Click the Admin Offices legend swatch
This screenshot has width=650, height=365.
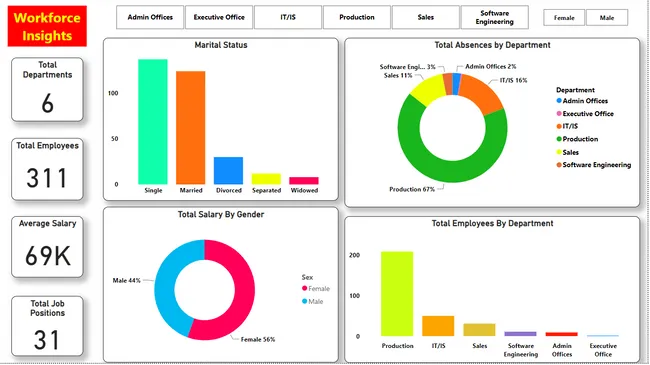(x=559, y=101)
